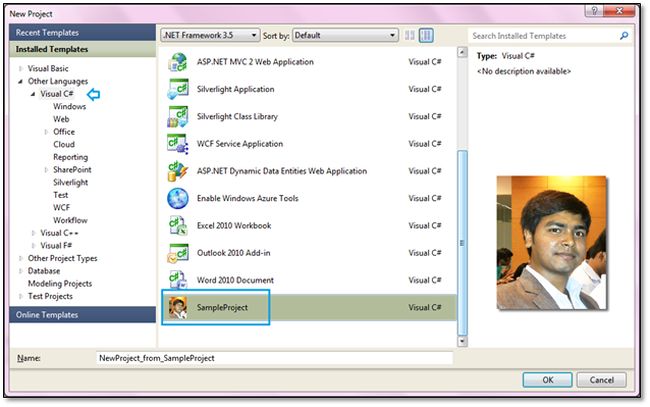650x407 pixels.
Task: Click the Search Installed Templates field
Action: (543, 36)
